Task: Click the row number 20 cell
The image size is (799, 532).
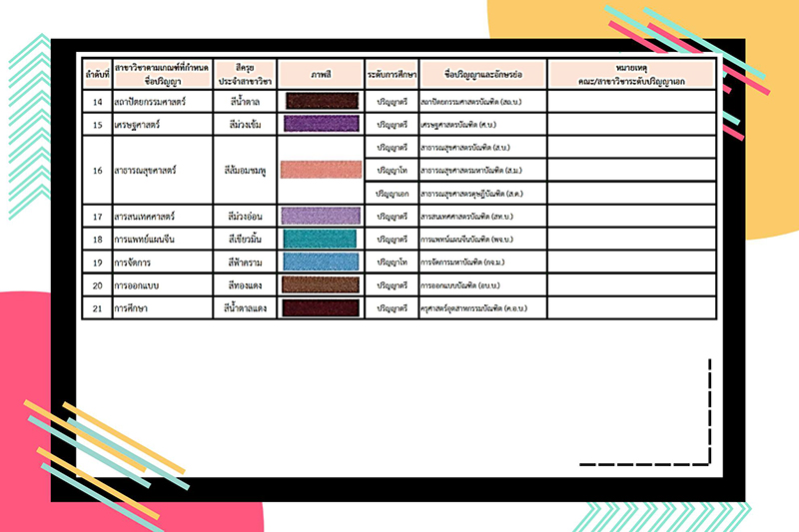Action: (x=97, y=284)
